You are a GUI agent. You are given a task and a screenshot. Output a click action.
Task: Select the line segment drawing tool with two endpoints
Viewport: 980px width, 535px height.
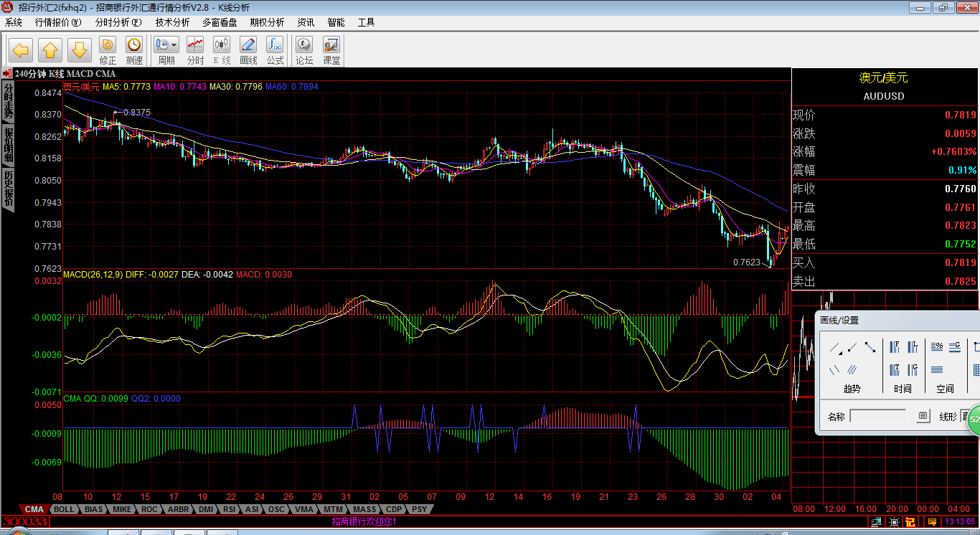pos(870,348)
